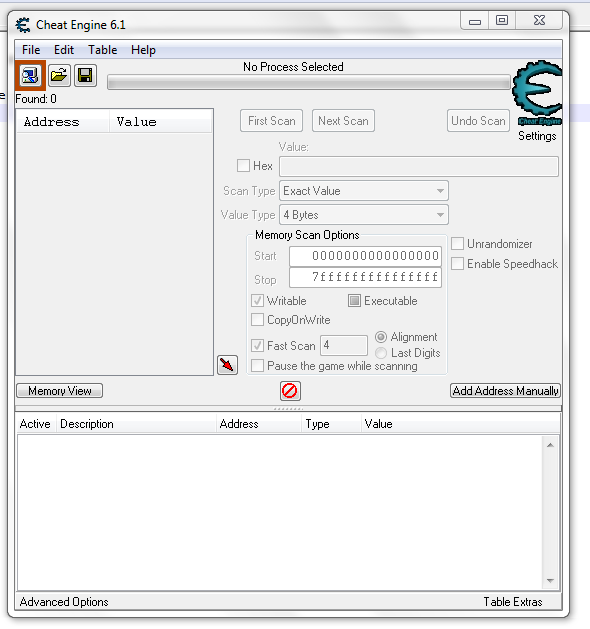Open Settings under the logo
The image size is (590, 629).
(x=537, y=136)
